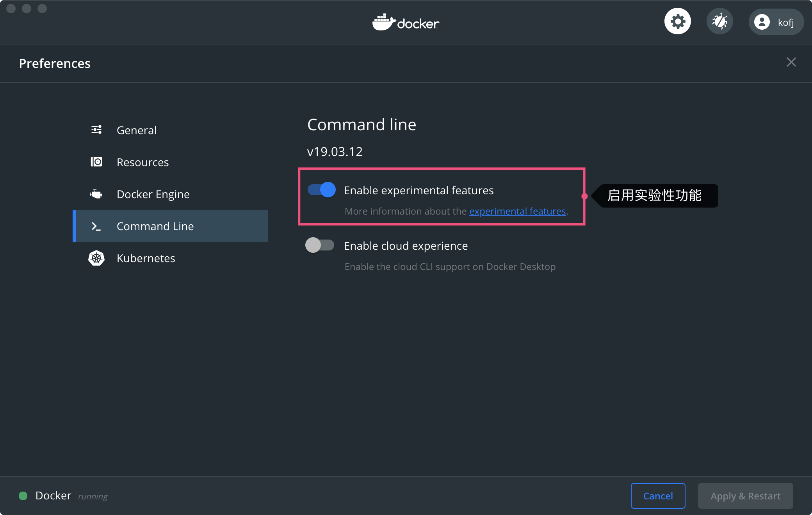Click the Resources disk icon
The width and height of the screenshot is (812, 515).
[96, 162]
